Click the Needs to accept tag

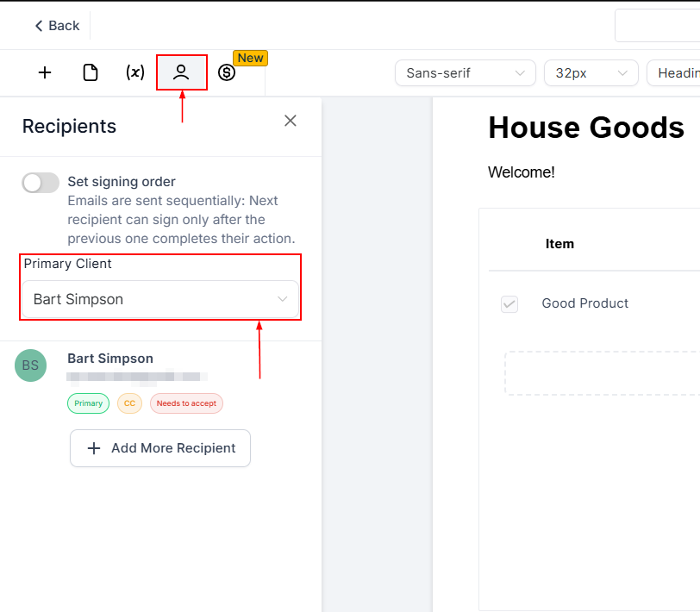[186, 403]
